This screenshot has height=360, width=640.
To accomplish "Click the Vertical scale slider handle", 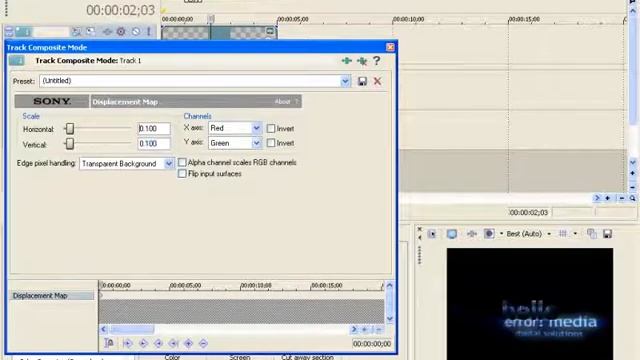I will pos(70,144).
